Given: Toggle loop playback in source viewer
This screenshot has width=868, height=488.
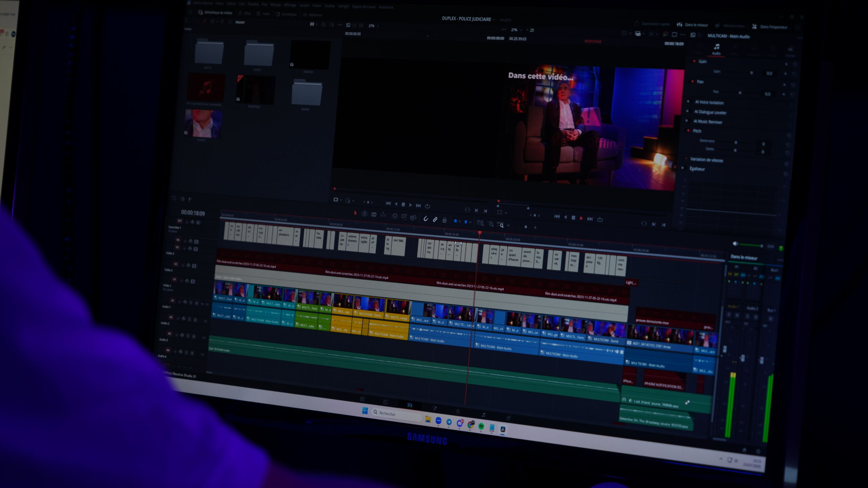Looking at the screenshot, I should pyautogui.click(x=428, y=206).
